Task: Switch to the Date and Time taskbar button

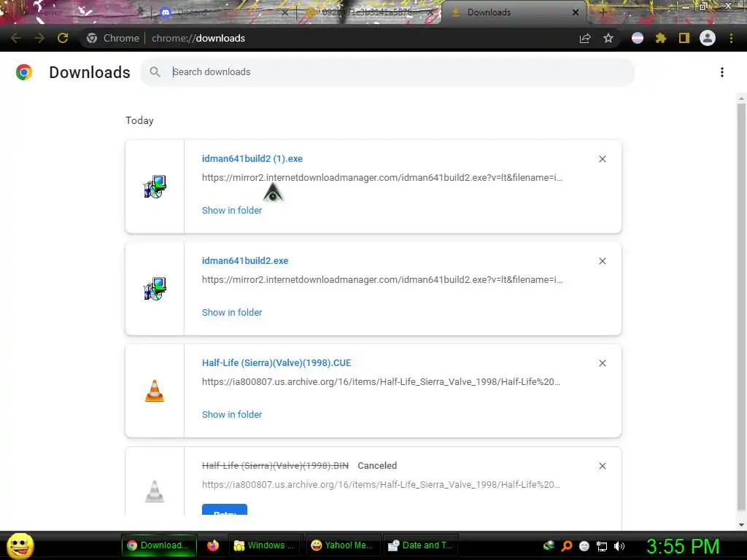Action: pos(421,545)
